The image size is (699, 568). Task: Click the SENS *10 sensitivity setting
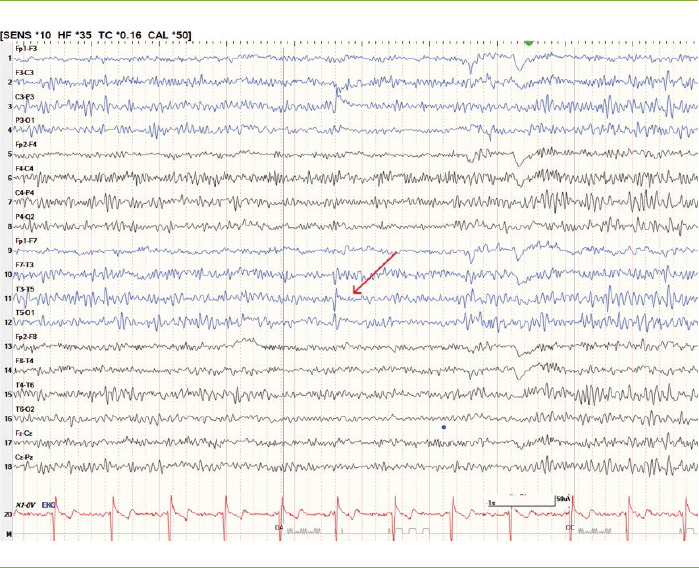(27, 35)
